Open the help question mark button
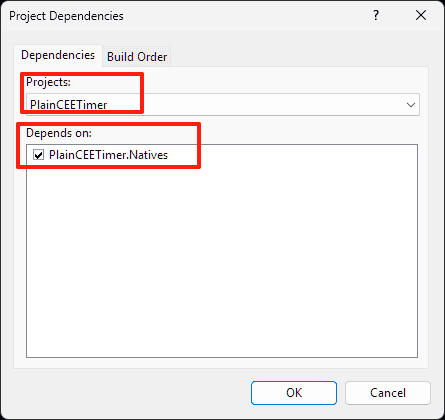445x420 pixels. [x=376, y=15]
